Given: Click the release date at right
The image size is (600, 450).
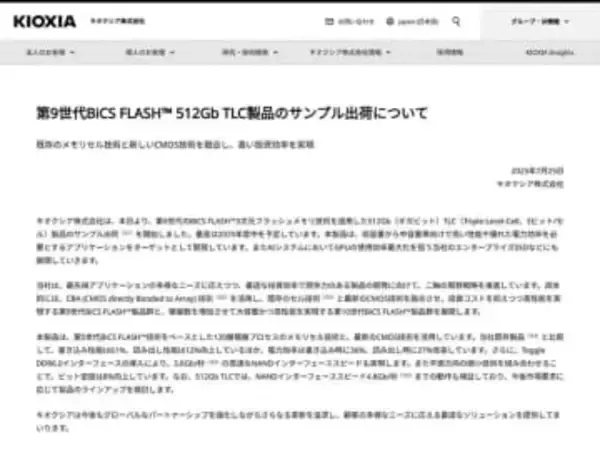Looking at the screenshot, I should point(537,170).
